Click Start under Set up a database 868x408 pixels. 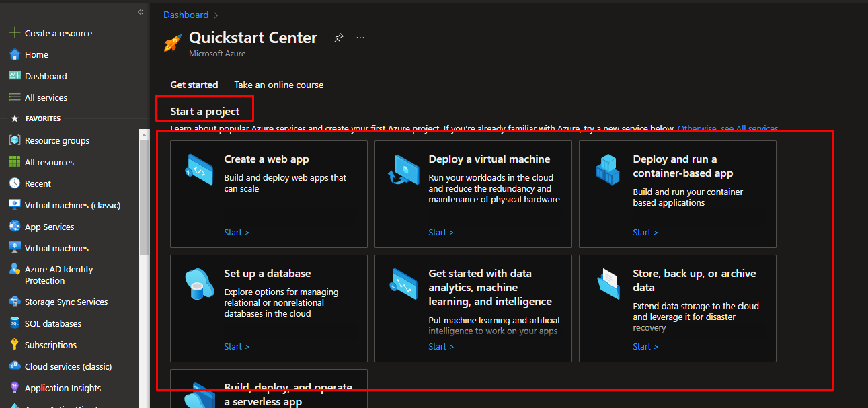236,346
